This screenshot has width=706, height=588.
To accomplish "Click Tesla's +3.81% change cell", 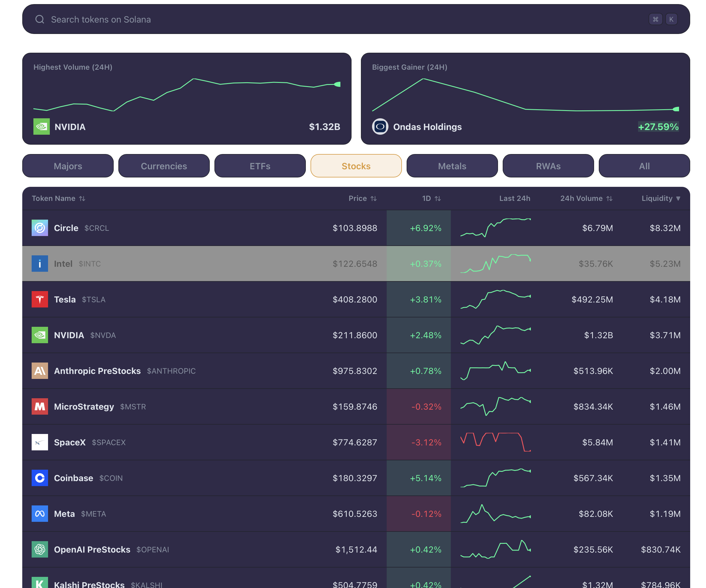I will coord(419,299).
